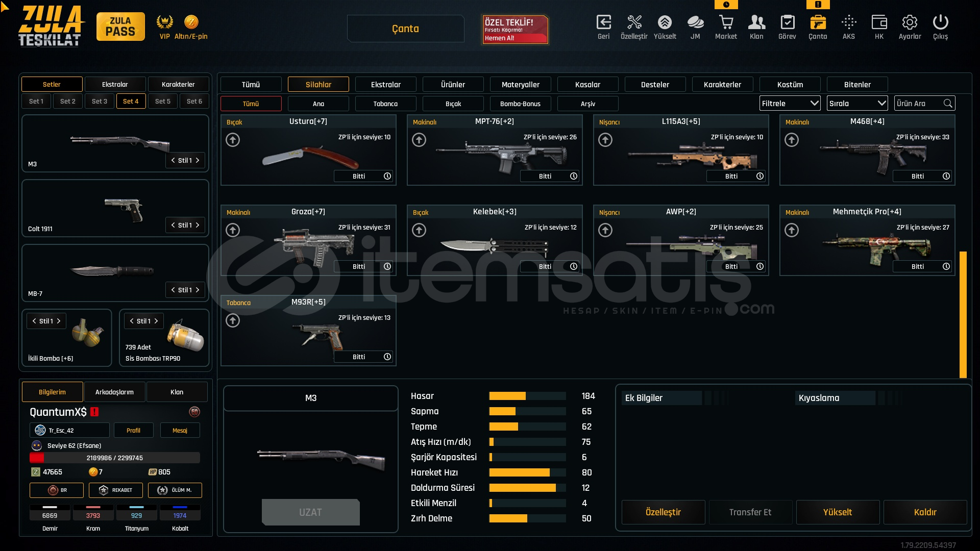Click upgrade arrow on Ustura[+7] card
This screenshot has height=551, width=980.
click(233, 140)
